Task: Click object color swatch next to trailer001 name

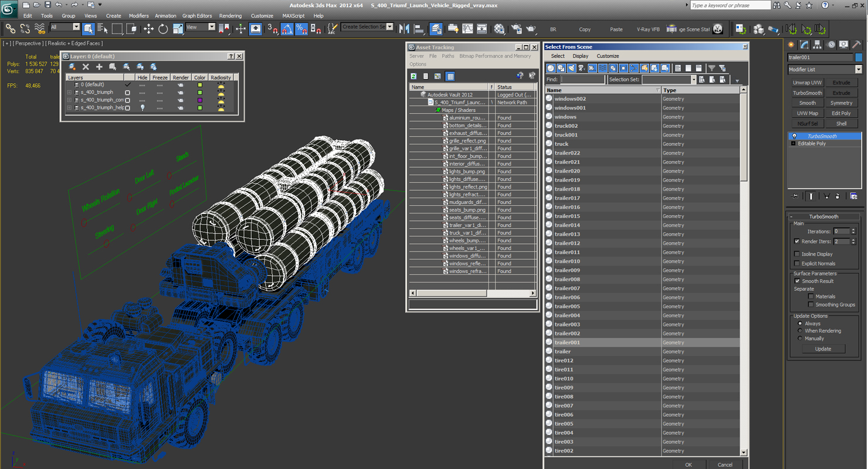Action: [x=859, y=57]
